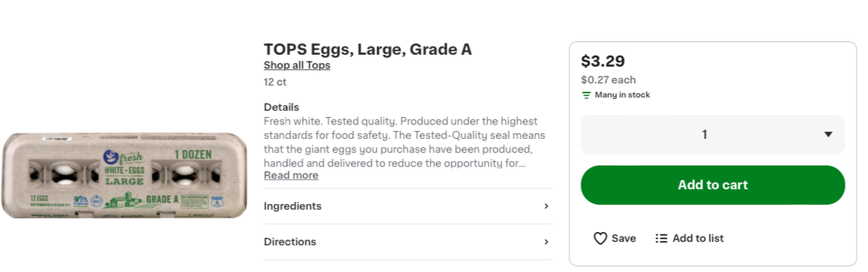868x272 pixels.
Task: Expand the Ingredients section label
Action: point(292,206)
